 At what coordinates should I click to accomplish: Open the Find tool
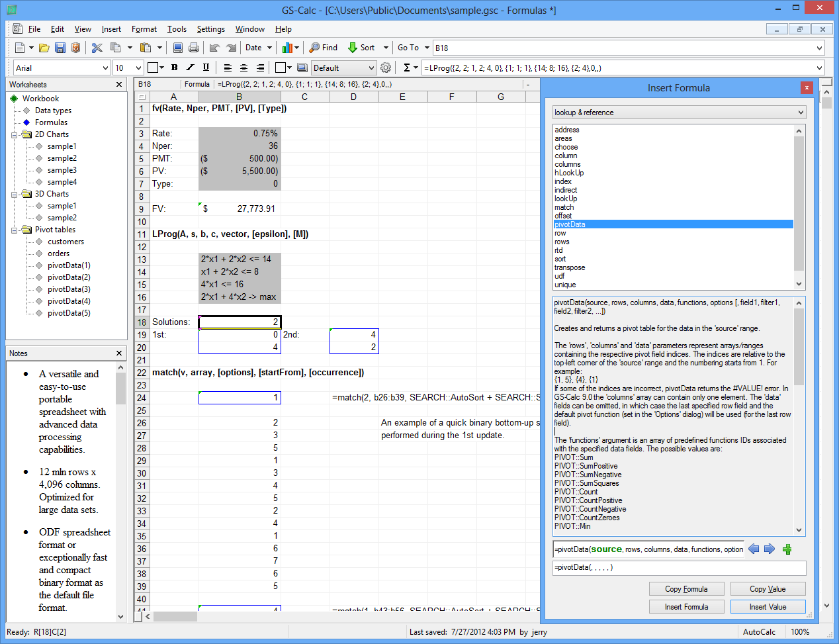(x=323, y=48)
